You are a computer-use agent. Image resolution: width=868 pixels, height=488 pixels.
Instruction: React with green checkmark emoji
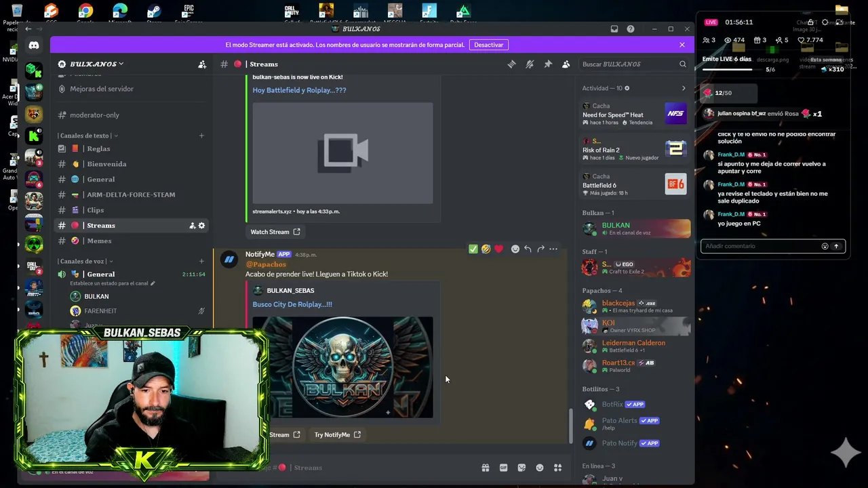[473, 249]
